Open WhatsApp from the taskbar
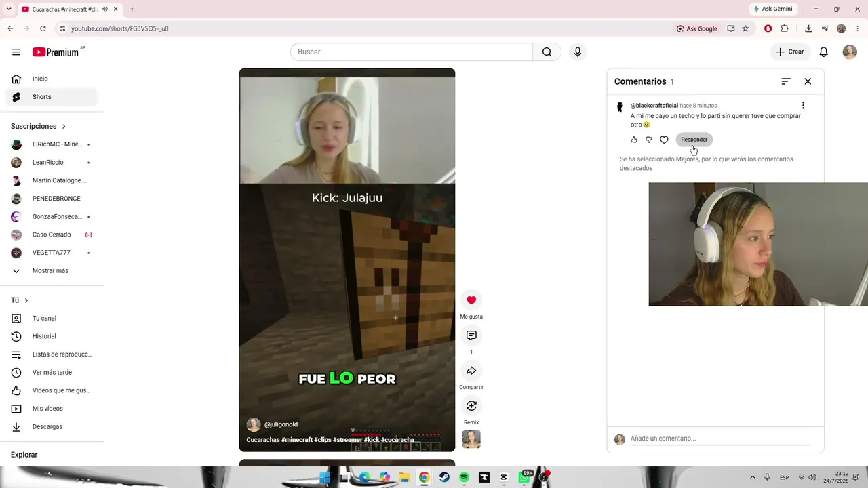868x488 pixels. [524, 477]
